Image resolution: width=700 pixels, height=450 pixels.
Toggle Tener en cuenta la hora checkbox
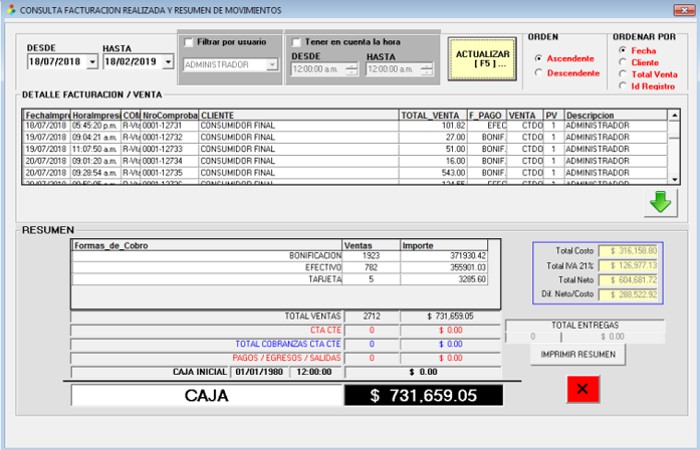click(297, 42)
